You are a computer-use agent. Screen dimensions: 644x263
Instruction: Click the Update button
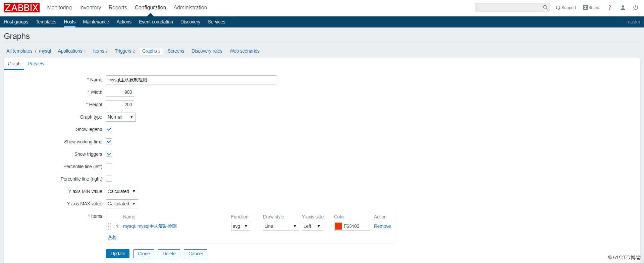118,254
